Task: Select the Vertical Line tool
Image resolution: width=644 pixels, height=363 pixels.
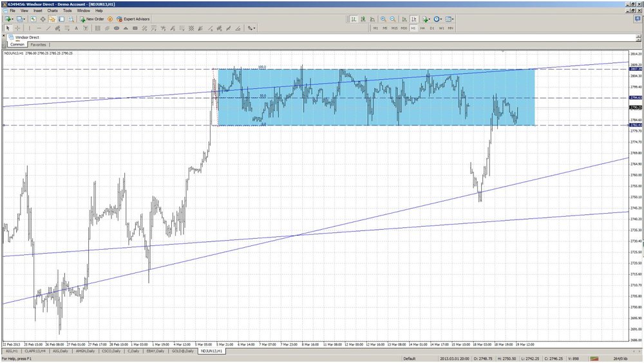Action: tap(29, 28)
